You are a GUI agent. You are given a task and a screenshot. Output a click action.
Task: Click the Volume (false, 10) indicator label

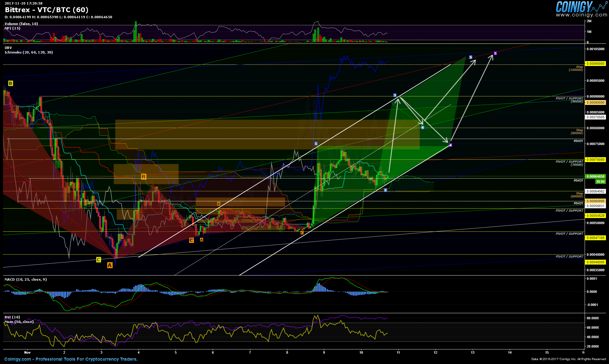pyautogui.click(x=21, y=24)
